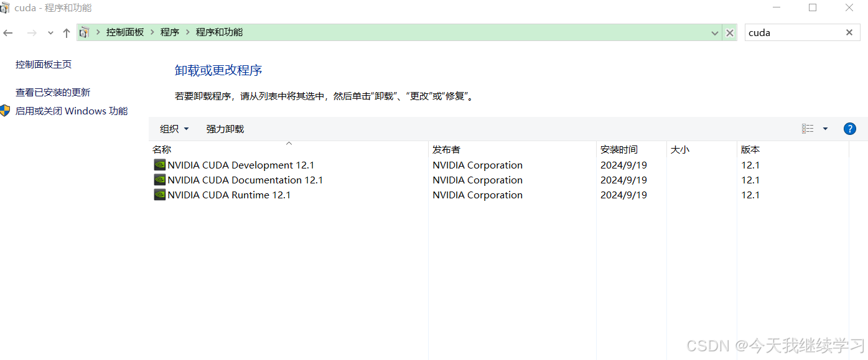Screen dimensions: 868x360
Task: Expand the chevron after 程序 breadcrumb
Action: tap(187, 32)
